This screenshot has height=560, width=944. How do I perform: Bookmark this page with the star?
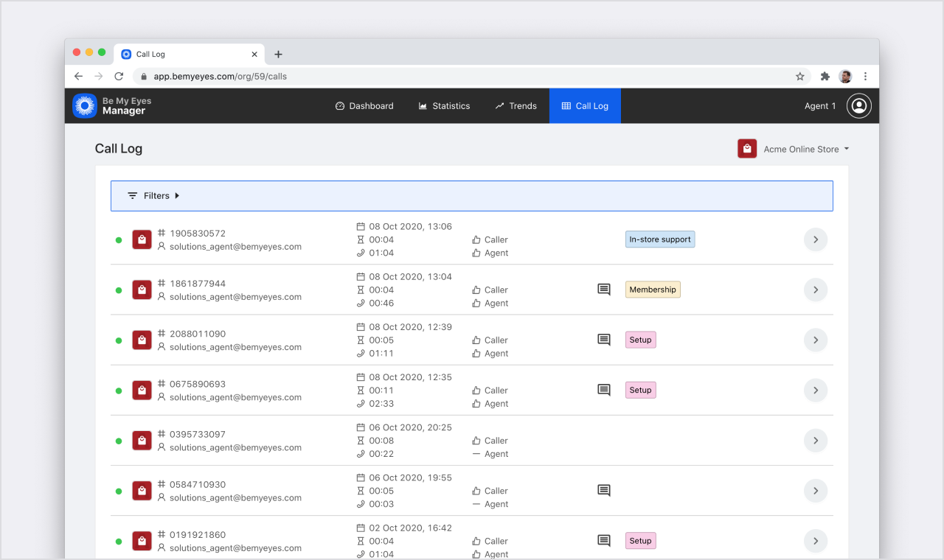click(x=800, y=77)
